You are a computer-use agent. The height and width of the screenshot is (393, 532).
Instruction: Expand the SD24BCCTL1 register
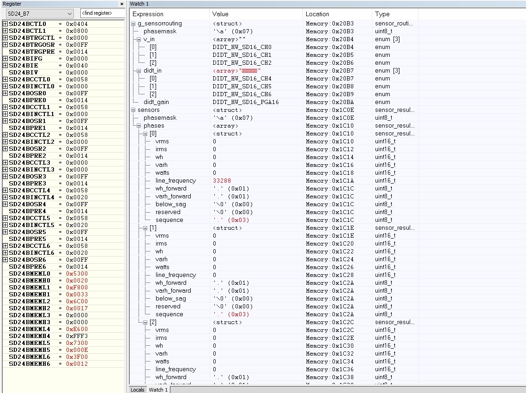(5, 107)
